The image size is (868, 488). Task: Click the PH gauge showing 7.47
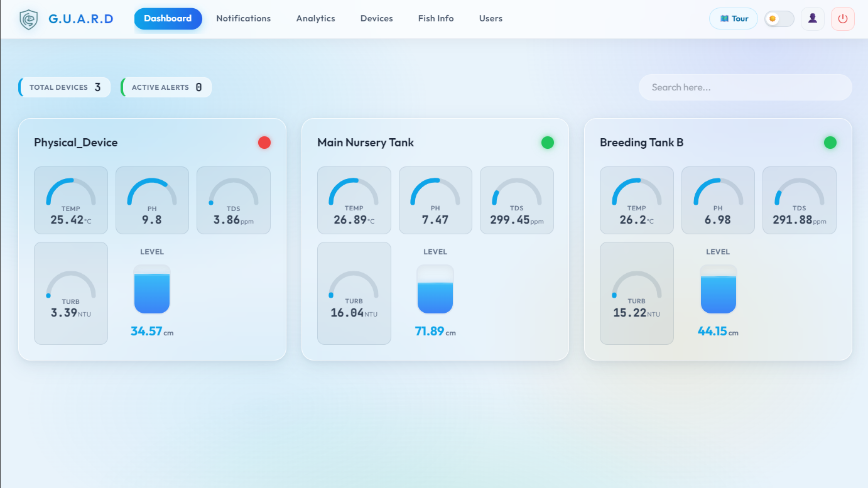tap(435, 200)
